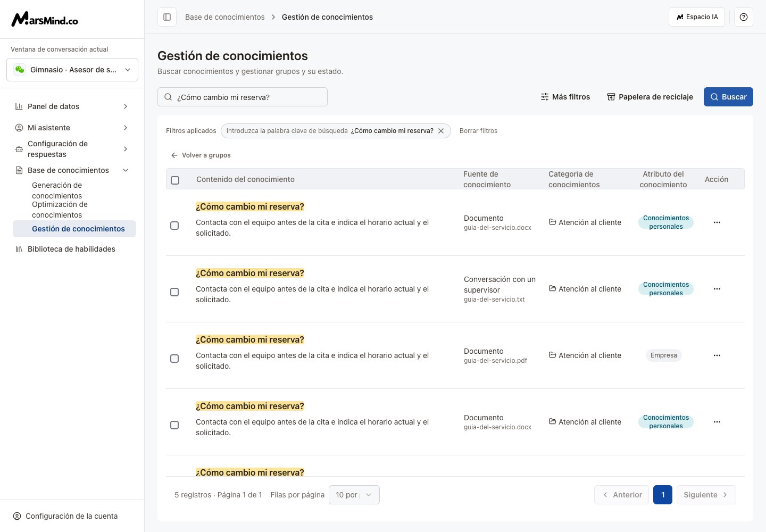766x532 pixels.
Task: Click page number 1 button
Action: (663, 495)
